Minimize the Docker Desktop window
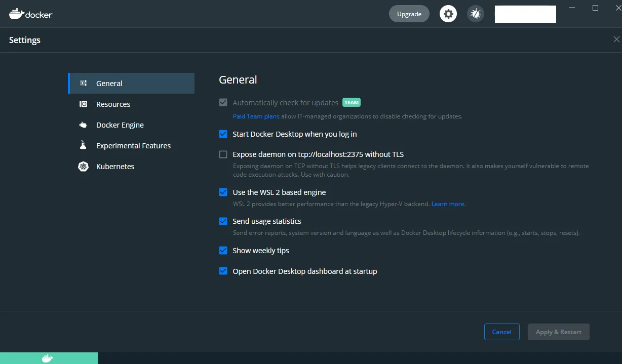The width and height of the screenshot is (622, 364). point(572,8)
